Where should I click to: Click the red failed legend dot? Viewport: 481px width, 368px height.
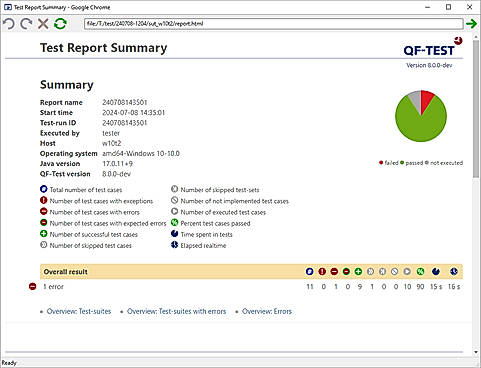[381, 163]
